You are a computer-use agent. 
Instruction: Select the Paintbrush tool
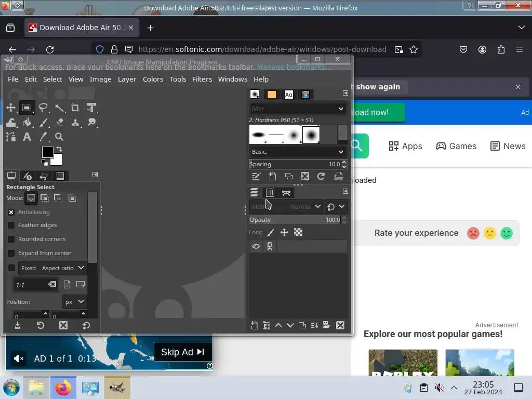coord(43,122)
